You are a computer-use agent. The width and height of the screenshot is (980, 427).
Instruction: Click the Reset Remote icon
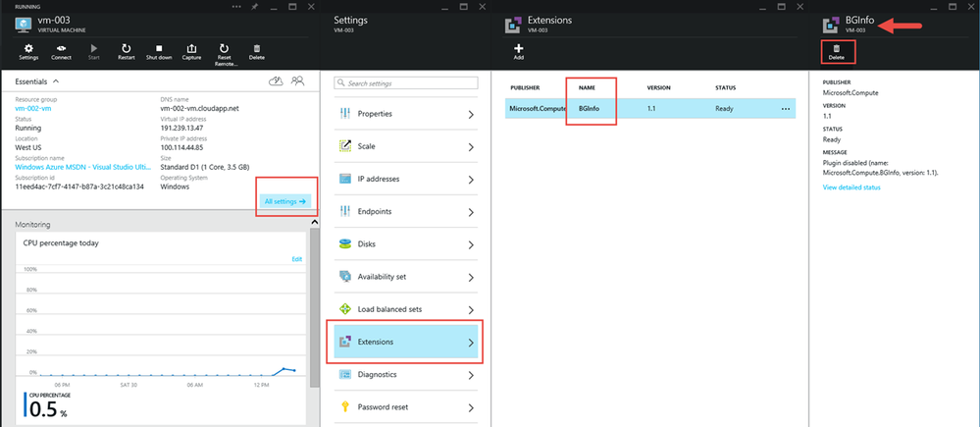[224, 48]
